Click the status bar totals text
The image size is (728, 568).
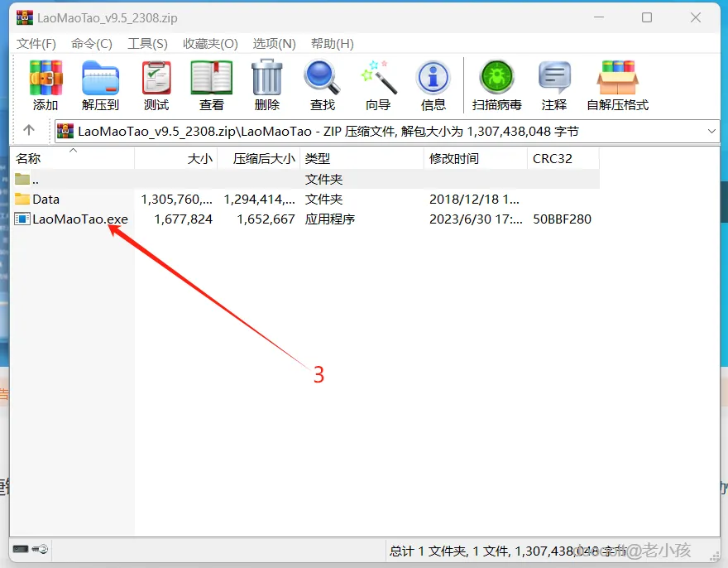508,551
